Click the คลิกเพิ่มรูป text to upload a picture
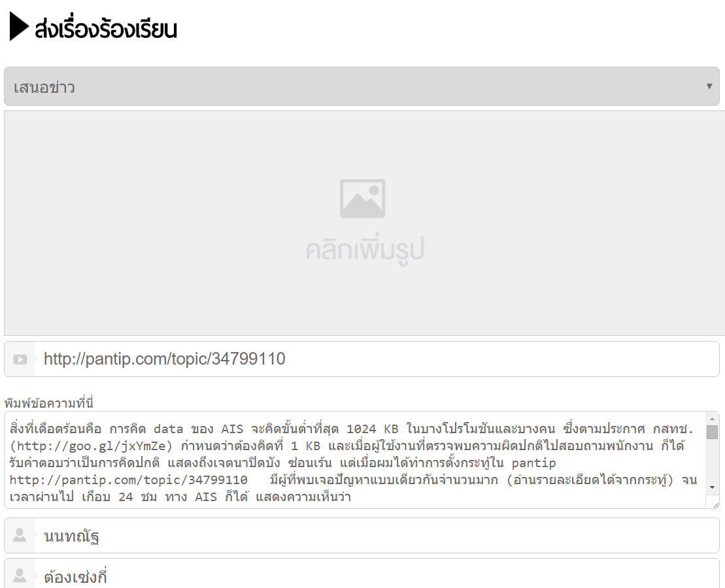 pos(365,250)
